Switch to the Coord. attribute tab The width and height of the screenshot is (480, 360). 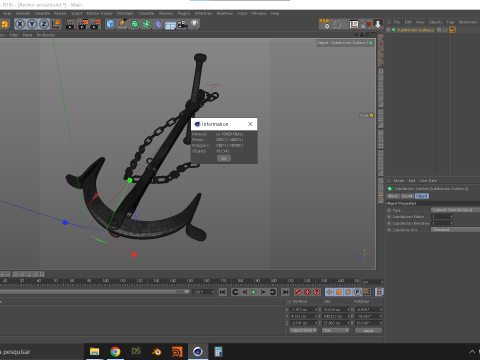click(407, 196)
